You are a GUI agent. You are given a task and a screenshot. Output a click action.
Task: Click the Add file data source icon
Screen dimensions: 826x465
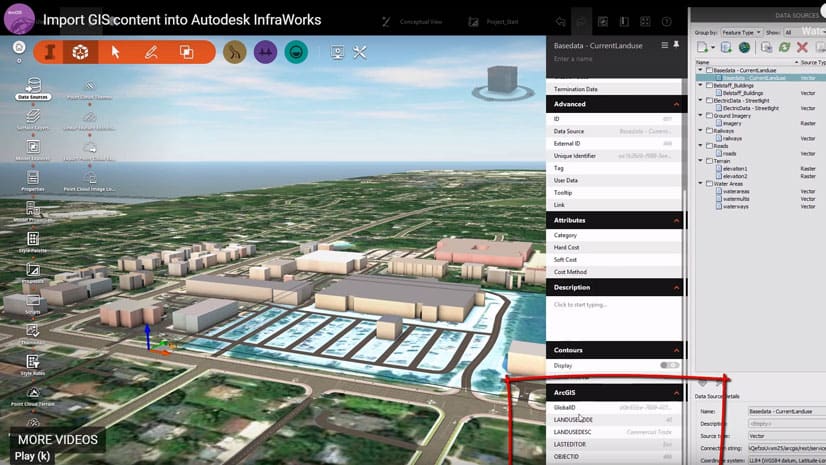pos(702,47)
